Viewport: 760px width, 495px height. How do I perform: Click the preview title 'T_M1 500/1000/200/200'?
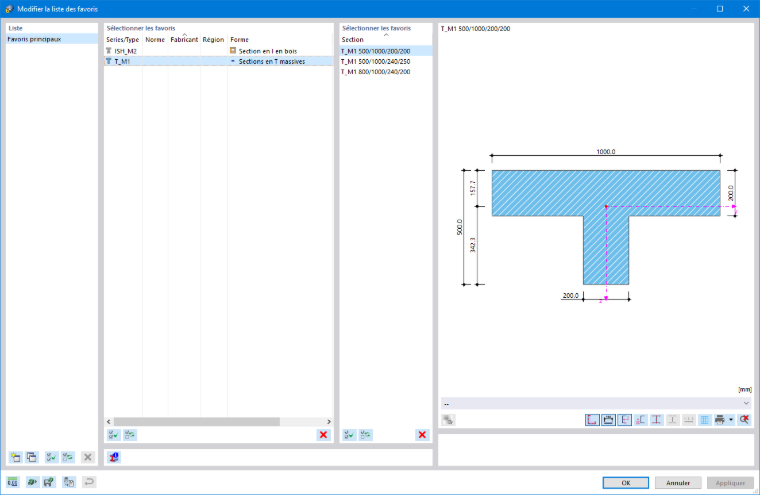click(475, 29)
